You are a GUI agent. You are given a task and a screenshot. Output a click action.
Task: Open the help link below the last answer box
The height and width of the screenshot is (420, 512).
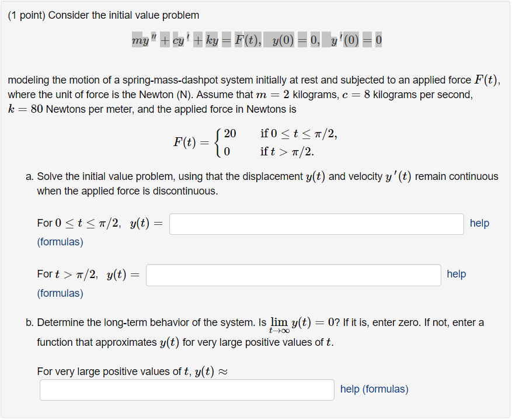[x=349, y=389]
